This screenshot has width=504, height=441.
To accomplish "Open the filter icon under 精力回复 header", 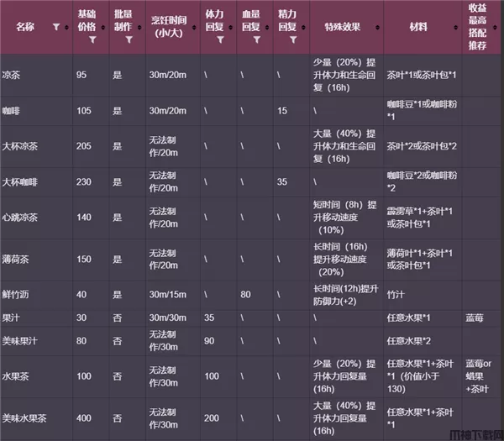I will (293, 39).
